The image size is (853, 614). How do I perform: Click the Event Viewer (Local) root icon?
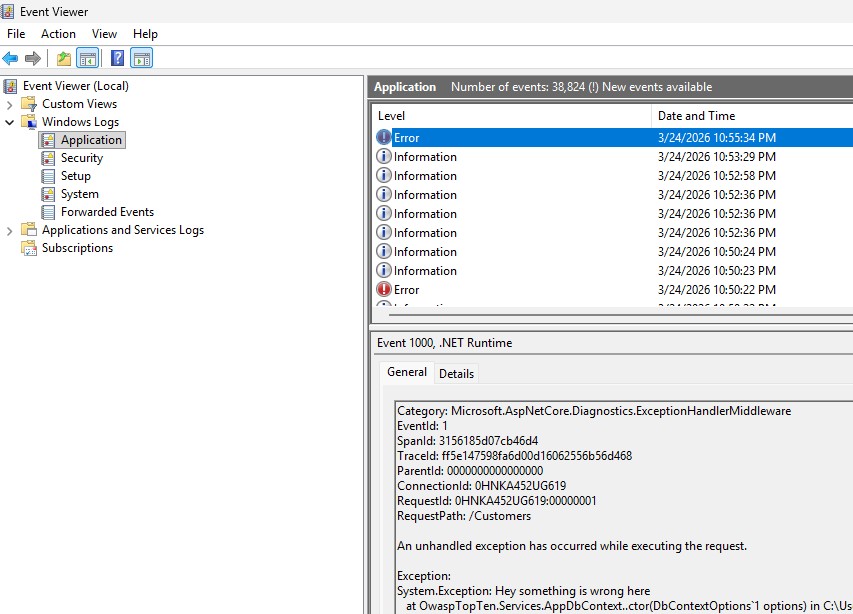click(10, 86)
